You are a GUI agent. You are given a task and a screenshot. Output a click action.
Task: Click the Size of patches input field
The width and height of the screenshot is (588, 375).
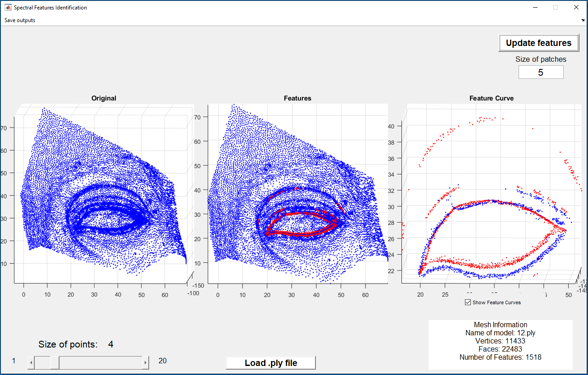(x=541, y=72)
